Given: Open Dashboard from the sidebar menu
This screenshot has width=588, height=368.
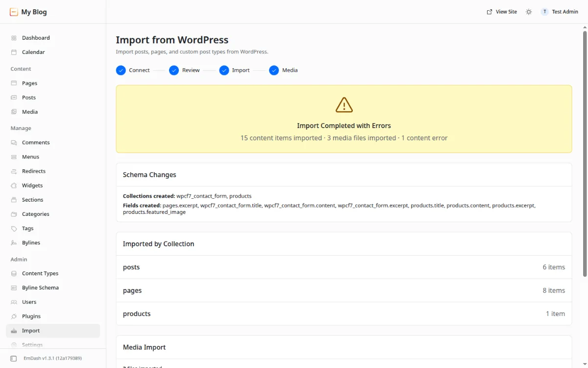Looking at the screenshot, I should 53,38.
